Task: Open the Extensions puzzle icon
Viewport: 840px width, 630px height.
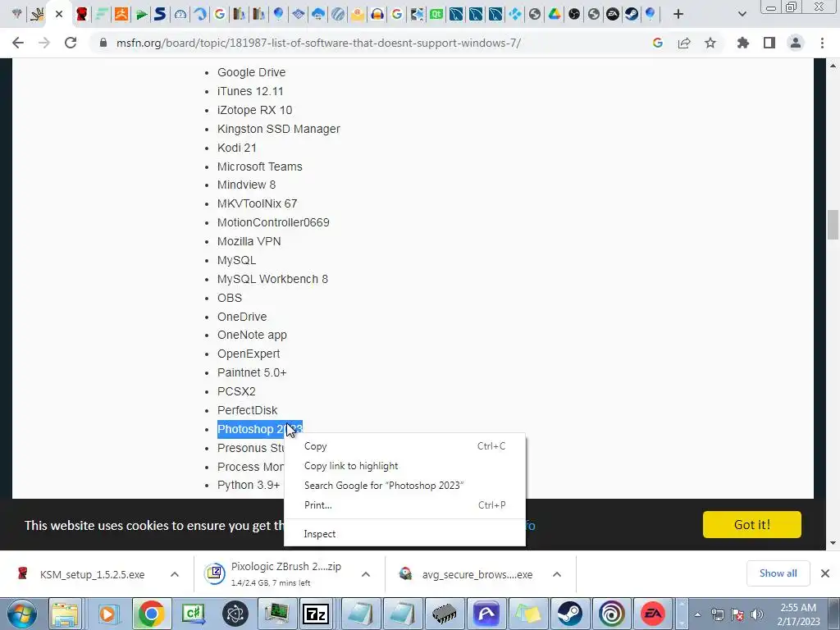Action: click(742, 43)
